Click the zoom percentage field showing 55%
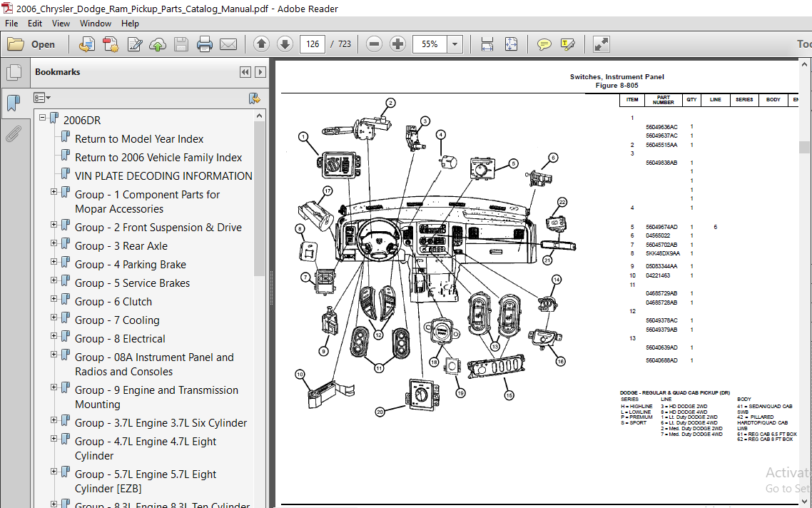The height and width of the screenshot is (508, 812). coord(430,44)
